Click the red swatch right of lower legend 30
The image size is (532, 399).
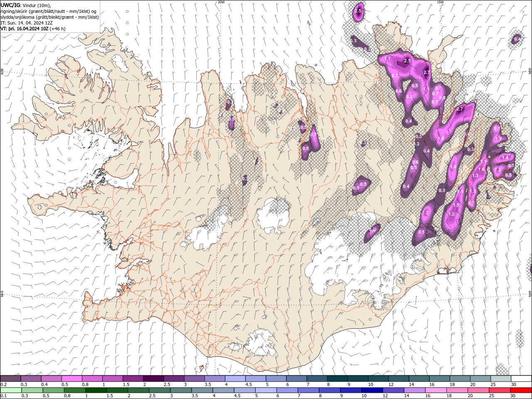(x=522, y=390)
